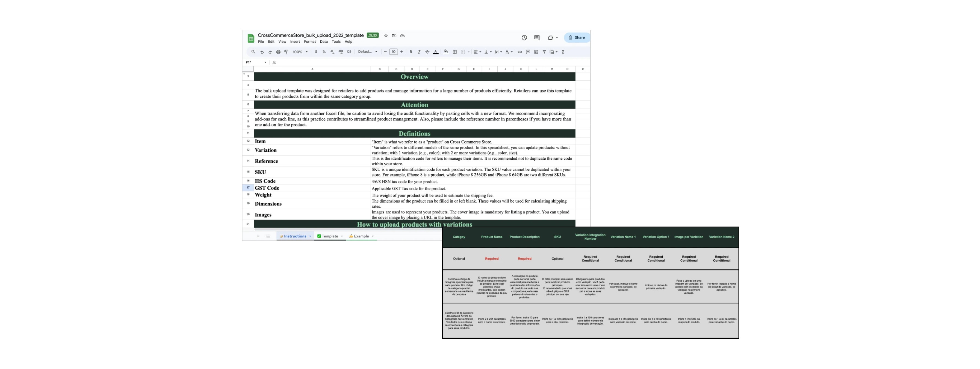Click the Share button
This screenshot has height=369, width=980.
tap(577, 38)
